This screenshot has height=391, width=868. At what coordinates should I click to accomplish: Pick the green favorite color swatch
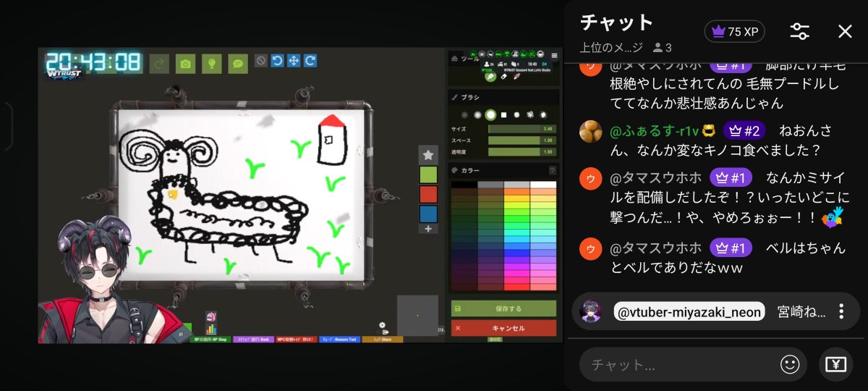[x=428, y=175]
